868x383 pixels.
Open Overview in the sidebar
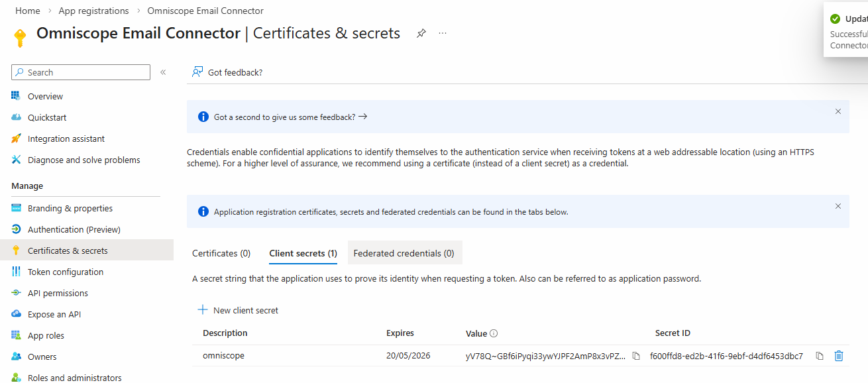coord(45,96)
